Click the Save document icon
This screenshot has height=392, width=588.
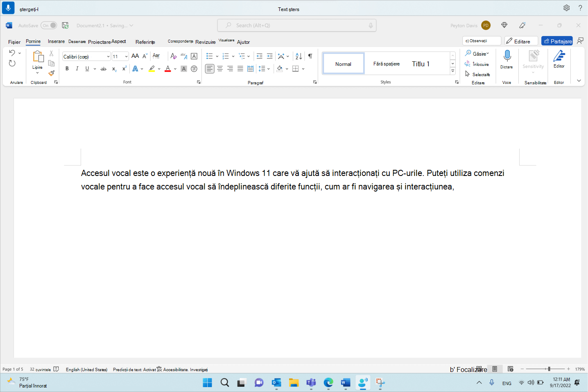click(x=65, y=25)
